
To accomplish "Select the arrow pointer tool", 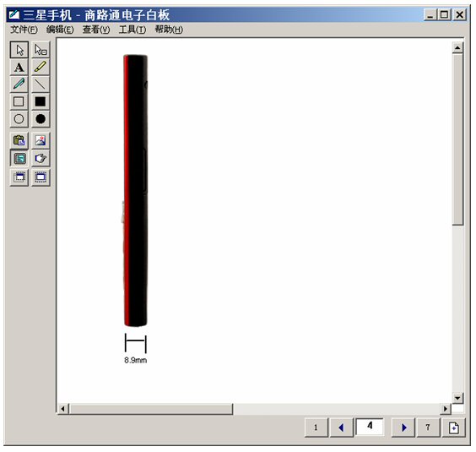I will coord(19,50).
